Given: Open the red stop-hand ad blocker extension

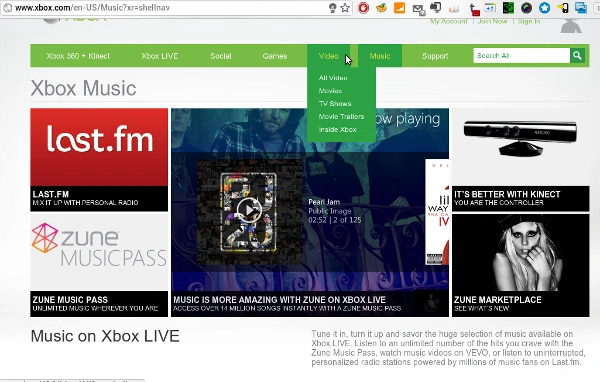Looking at the screenshot, I should 363,8.
